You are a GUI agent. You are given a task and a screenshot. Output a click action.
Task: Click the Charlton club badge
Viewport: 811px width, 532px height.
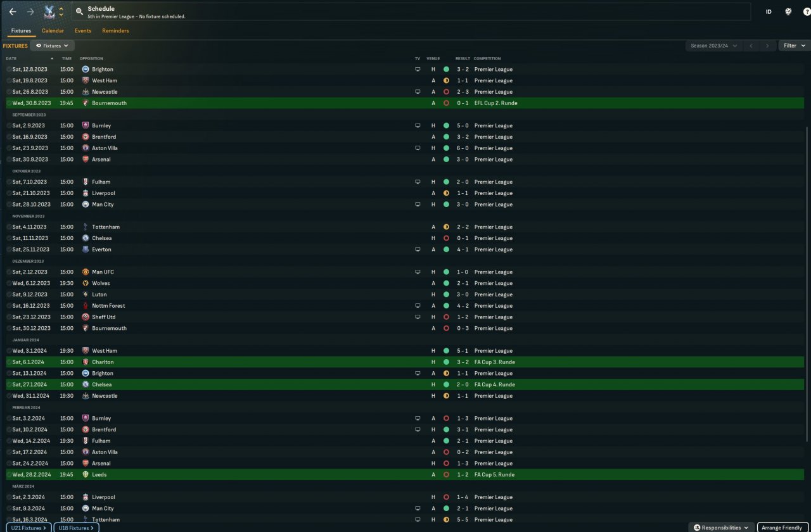click(x=86, y=362)
